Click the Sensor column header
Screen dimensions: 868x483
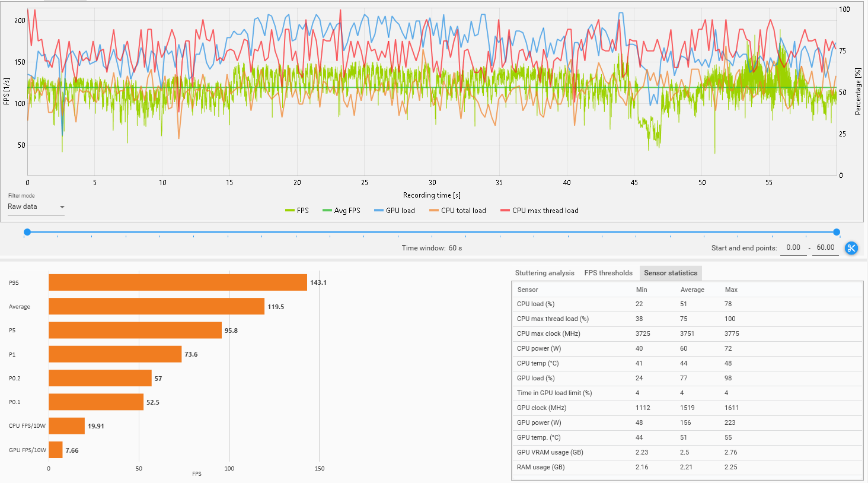(x=528, y=290)
